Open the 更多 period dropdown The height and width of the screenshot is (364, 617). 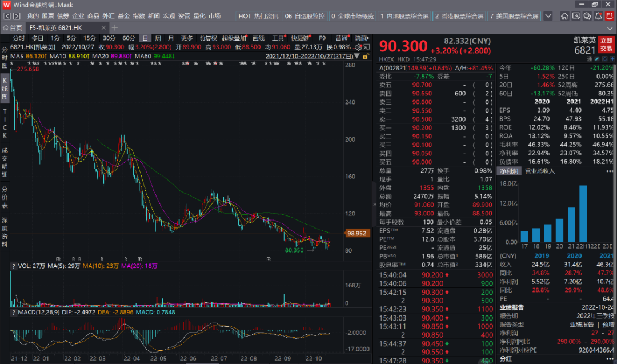point(187,38)
